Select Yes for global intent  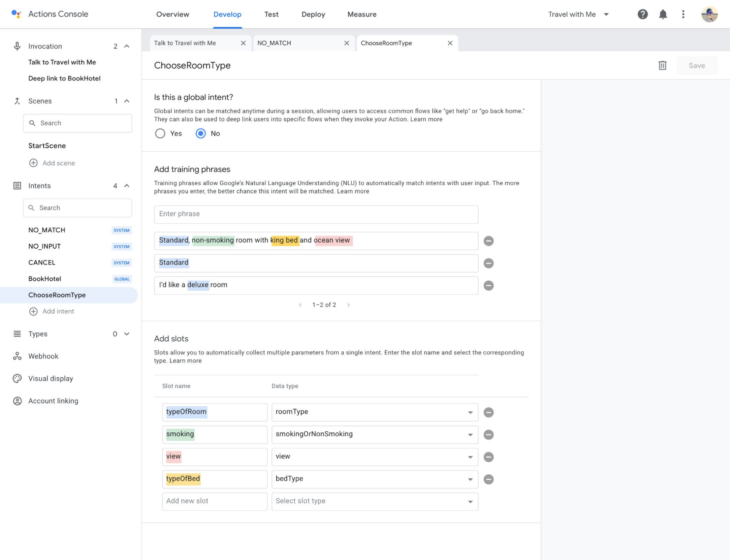tap(160, 133)
